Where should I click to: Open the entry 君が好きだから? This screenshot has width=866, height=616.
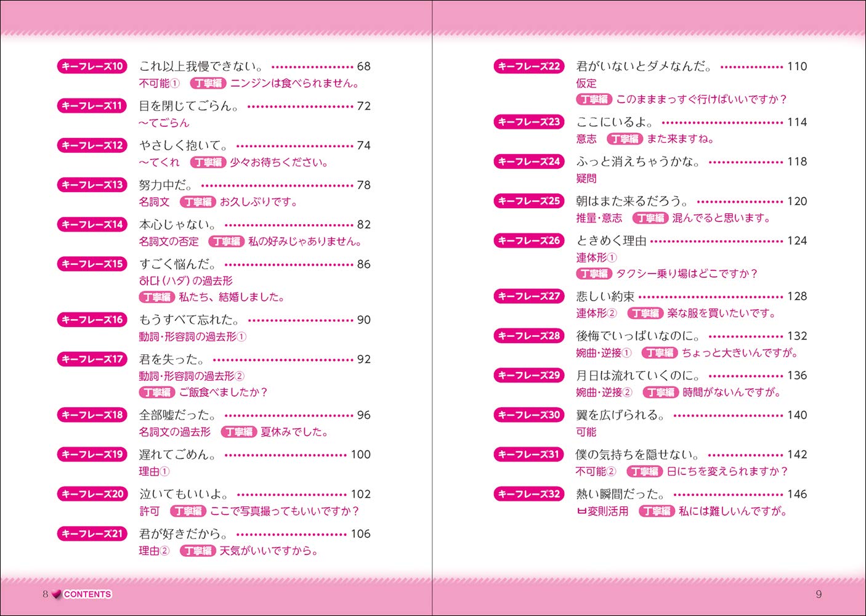pos(184,533)
